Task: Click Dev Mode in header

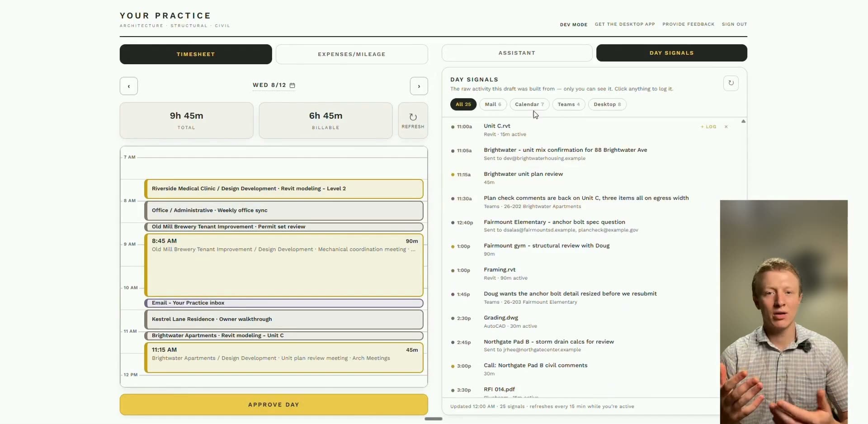Action: pyautogui.click(x=574, y=24)
